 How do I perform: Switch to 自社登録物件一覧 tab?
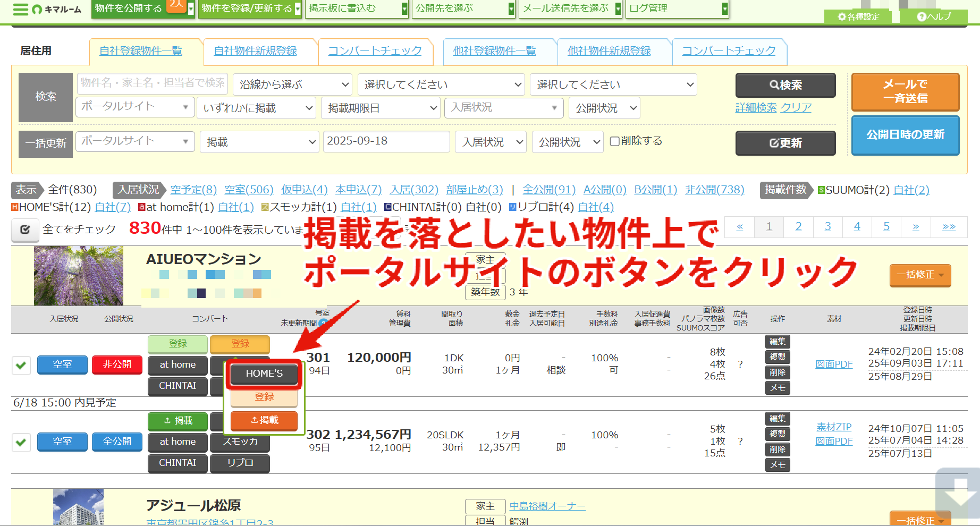141,51
